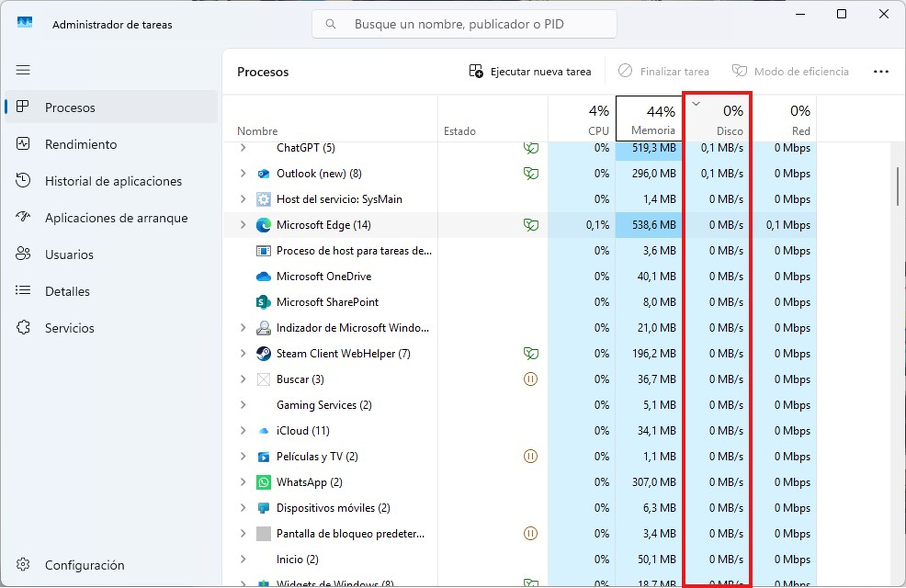The height and width of the screenshot is (588, 906).
Task: Expand Indizador de Microsoft Windows row
Action: [243, 327]
